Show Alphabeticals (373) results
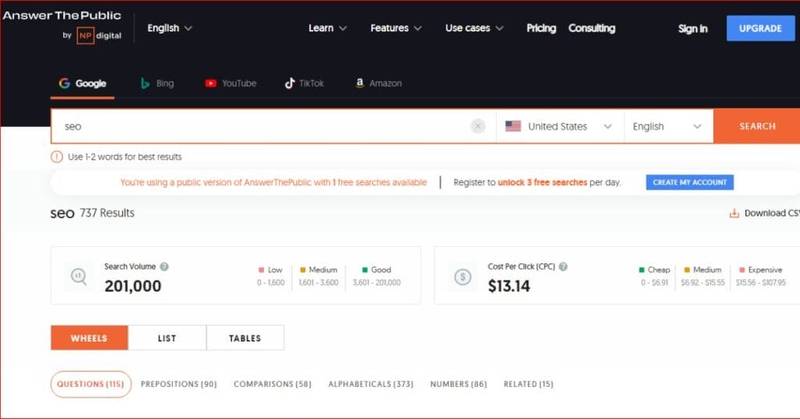Screen dimensions: 800x419 click(371, 384)
